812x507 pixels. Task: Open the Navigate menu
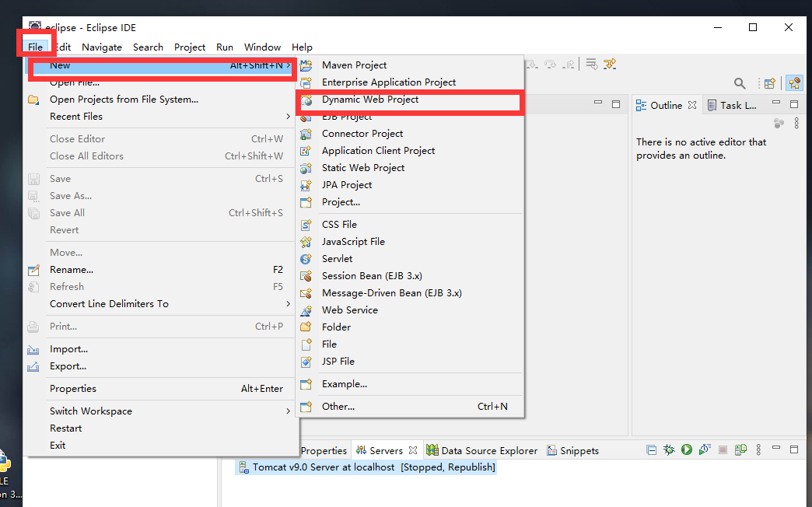101,47
